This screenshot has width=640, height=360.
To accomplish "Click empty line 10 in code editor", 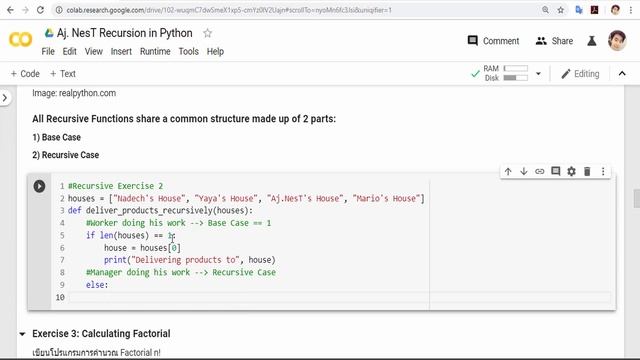I will pos(339,297).
